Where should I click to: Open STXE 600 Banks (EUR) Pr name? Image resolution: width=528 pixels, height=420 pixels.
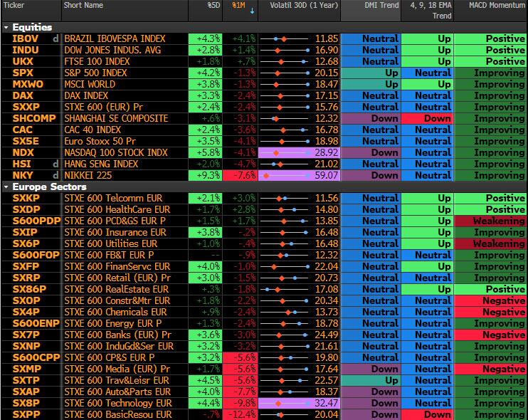(117, 335)
